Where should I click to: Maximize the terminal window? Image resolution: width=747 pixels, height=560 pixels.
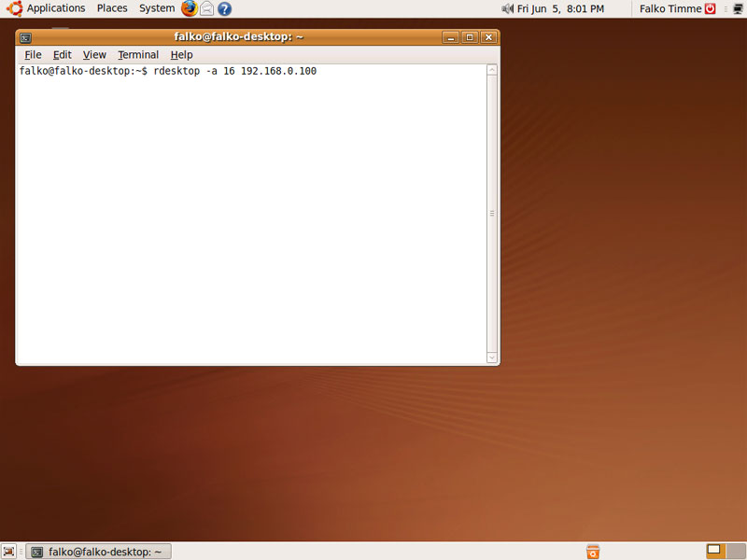(470, 37)
